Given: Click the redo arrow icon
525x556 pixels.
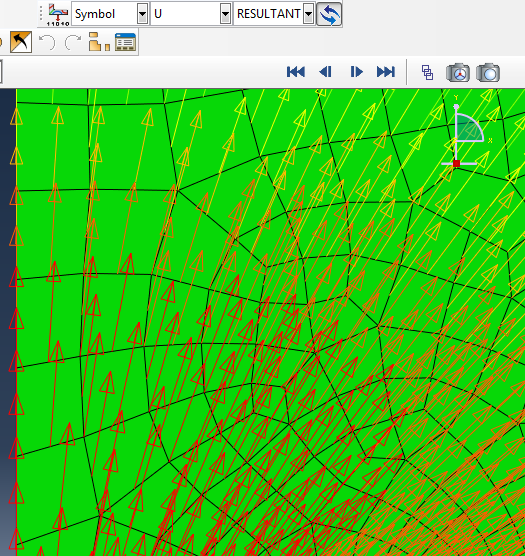Looking at the screenshot, I should 73,42.
